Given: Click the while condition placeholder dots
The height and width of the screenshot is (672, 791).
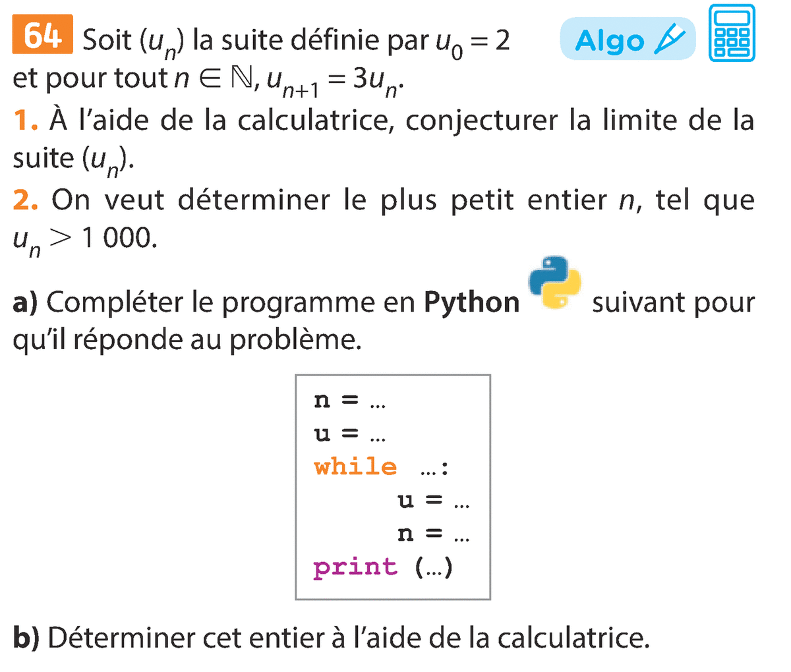Looking at the screenshot, I should tap(428, 468).
